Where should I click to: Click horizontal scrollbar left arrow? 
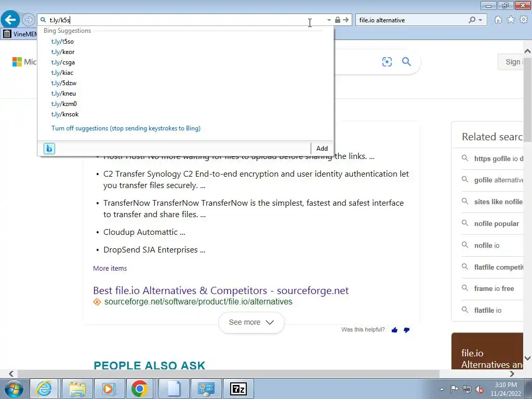coord(11,374)
